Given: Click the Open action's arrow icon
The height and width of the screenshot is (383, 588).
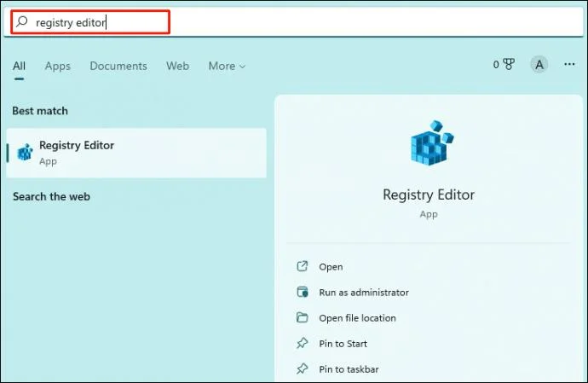Looking at the screenshot, I should pyautogui.click(x=303, y=266).
